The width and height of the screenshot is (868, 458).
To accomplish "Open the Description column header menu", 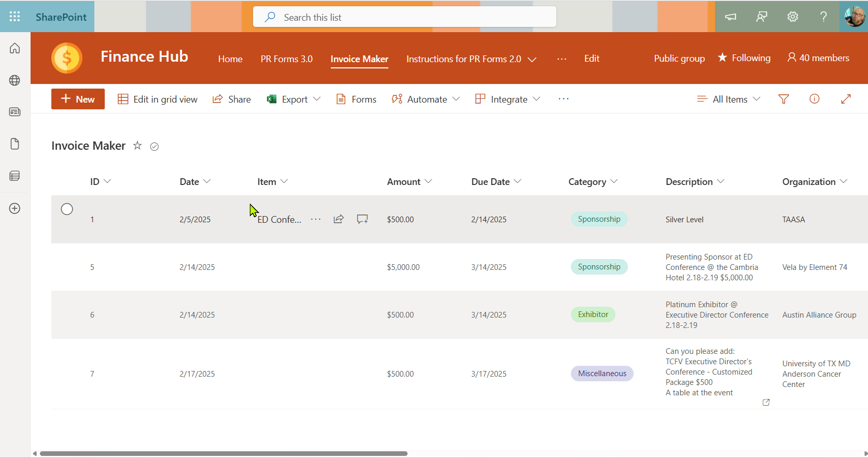I will click(x=695, y=181).
